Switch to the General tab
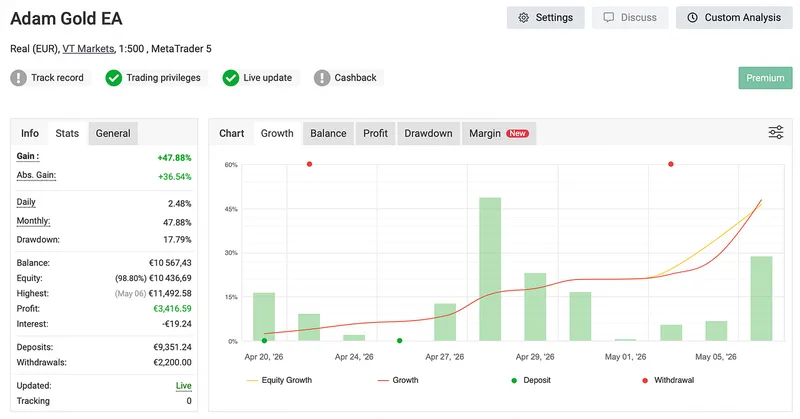The width and height of the screenshot is (800, 419). pos(113,133)
